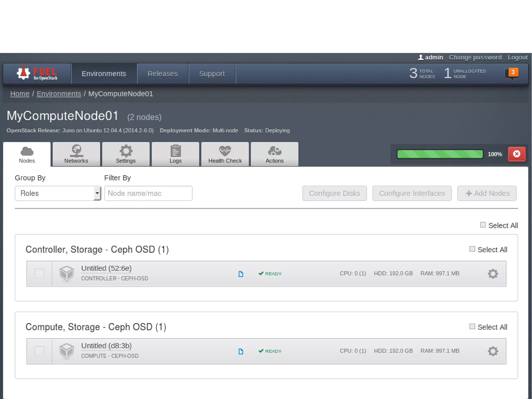Check the global Select All checkbox

tap(483, 225)
